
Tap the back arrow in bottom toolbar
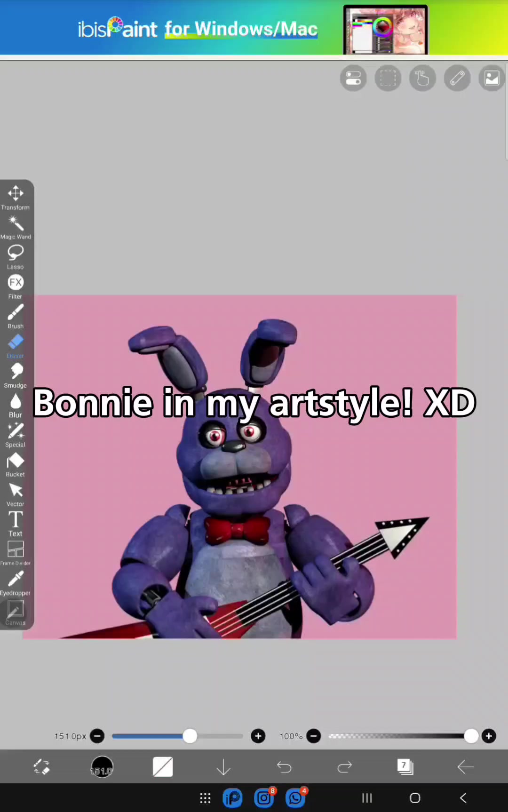pyautogui.click(x=466, y=767)
